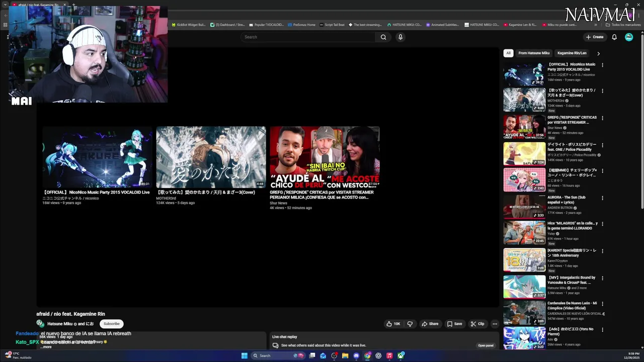644x362 pixels.
Task: Open the weather widget in taskbar
Action: click(x=18, y=355)
